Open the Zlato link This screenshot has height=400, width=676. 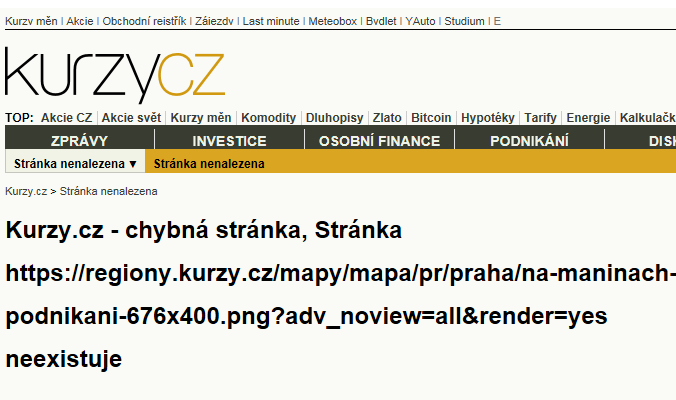point(387,118)
